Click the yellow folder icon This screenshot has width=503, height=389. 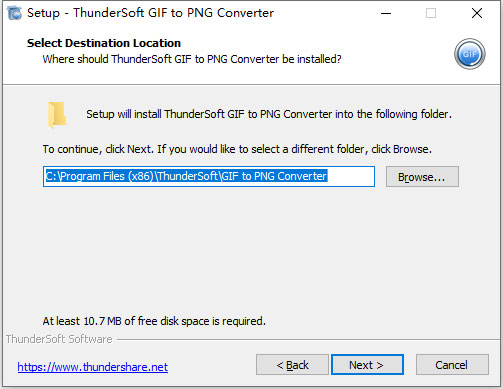(57, 115)
